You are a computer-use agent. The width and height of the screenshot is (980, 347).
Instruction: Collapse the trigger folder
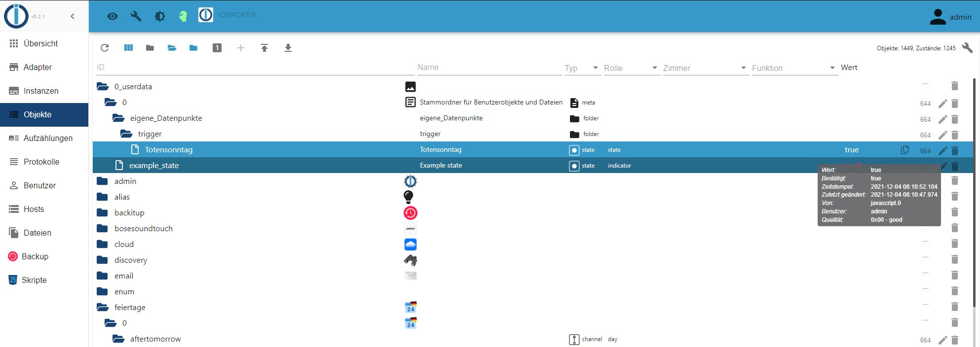(126, 134)
